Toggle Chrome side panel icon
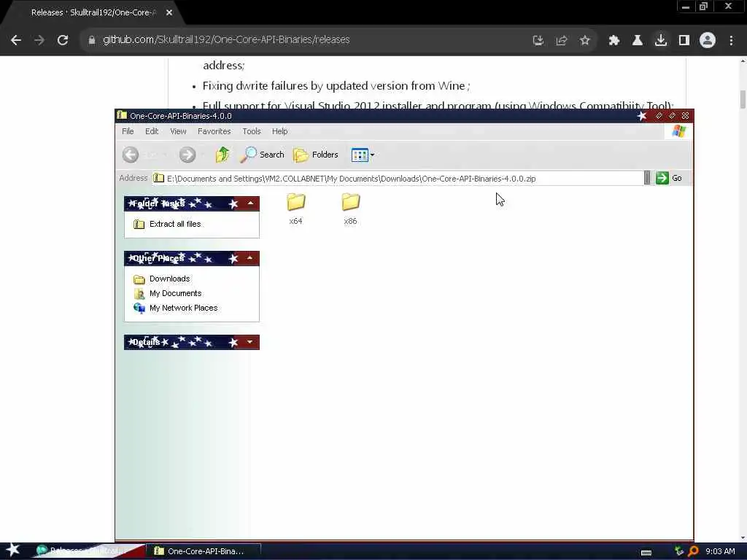The height and width of the screenshot is (560, 747). pyautogui.click(x=684, y=41)
